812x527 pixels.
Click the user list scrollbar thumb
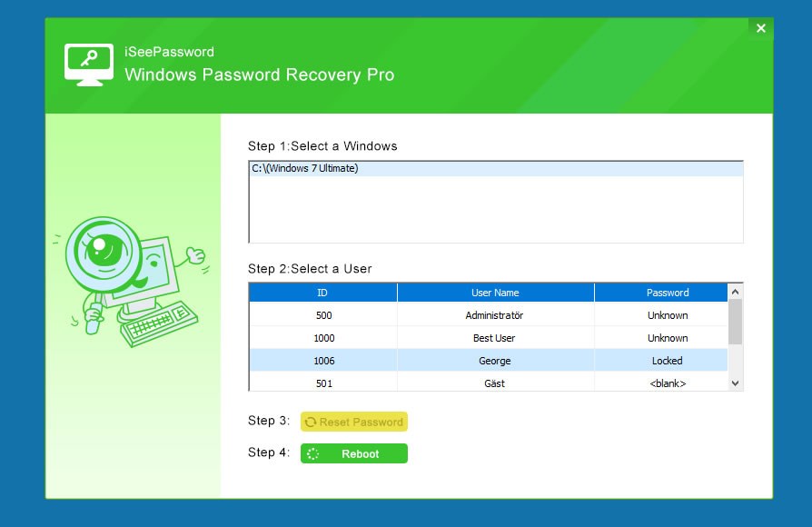pyautogui.click(x=736, y=322)
